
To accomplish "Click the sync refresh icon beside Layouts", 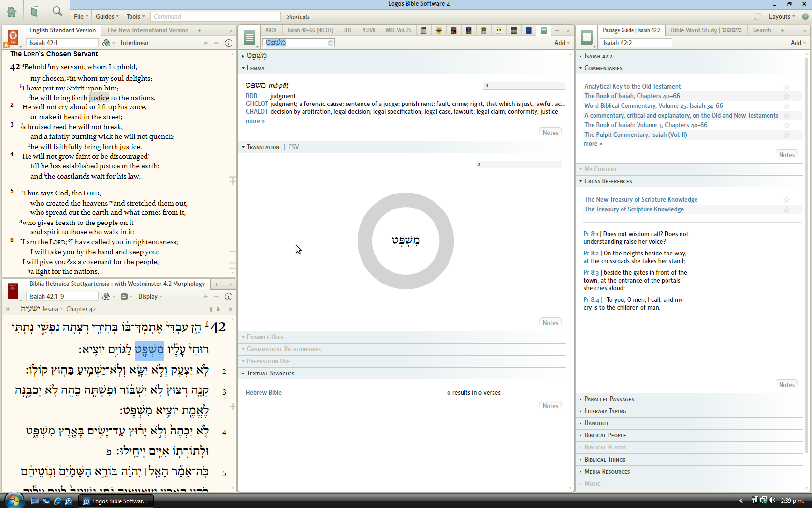I will click(x=757, y=16).
